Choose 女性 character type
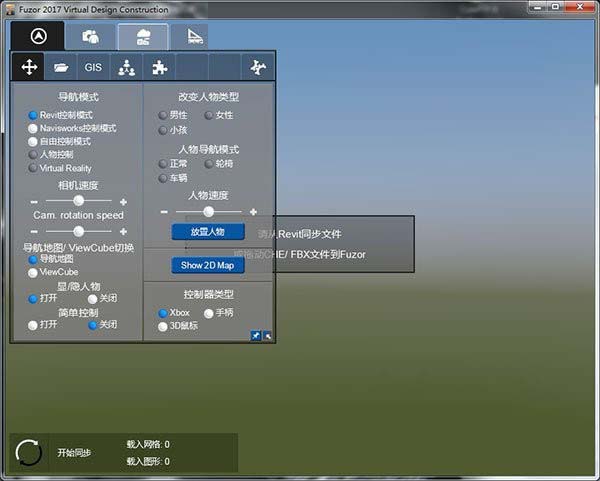The height and width of the screenshot is (481, 600). click(x=209, y=116)
